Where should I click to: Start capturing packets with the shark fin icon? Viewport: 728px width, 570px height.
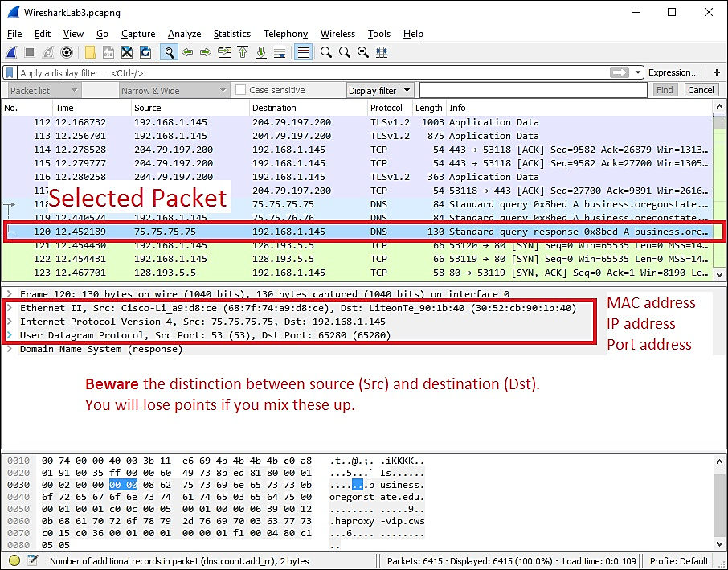point(11,52)
